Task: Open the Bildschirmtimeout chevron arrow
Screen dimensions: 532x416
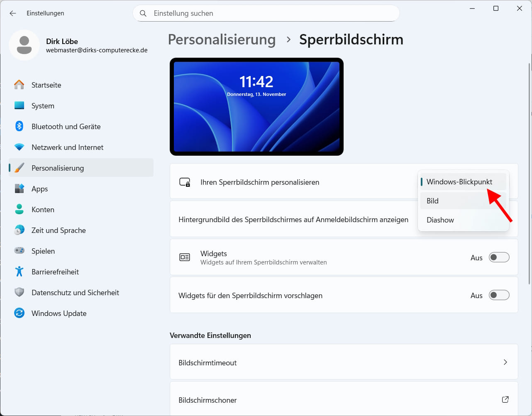Action: [505, 362]
